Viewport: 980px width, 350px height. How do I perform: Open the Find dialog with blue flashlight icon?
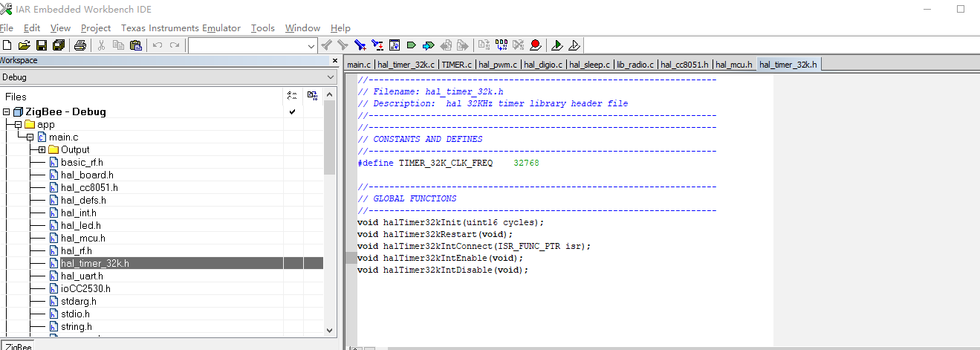[360, 45]
